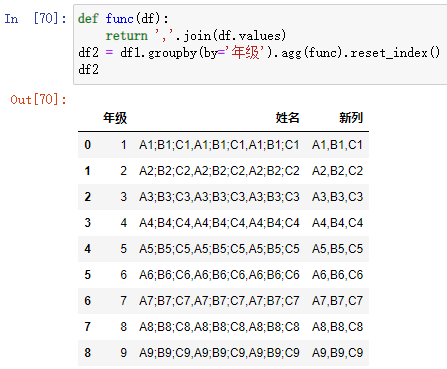The height and width of the screenshot is (369, 447).
Task: Click the code cell input area
Action: click(x=260, y=44)
